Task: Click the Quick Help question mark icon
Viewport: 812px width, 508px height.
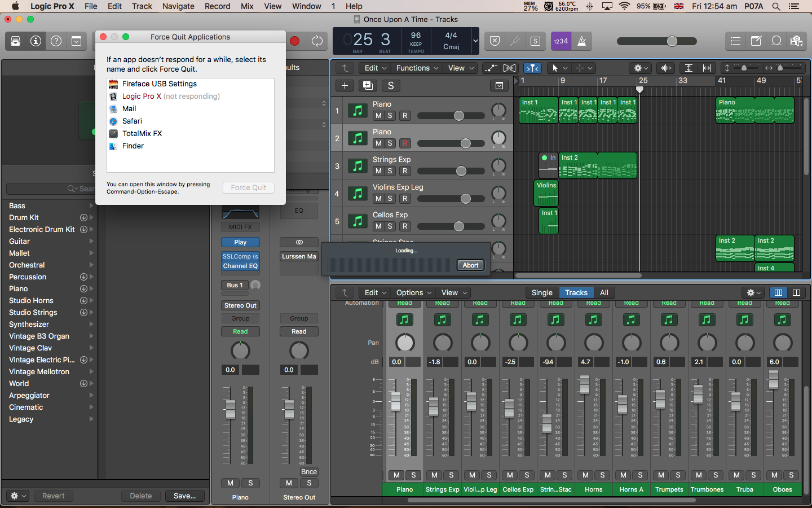Action: pos(56,41)
